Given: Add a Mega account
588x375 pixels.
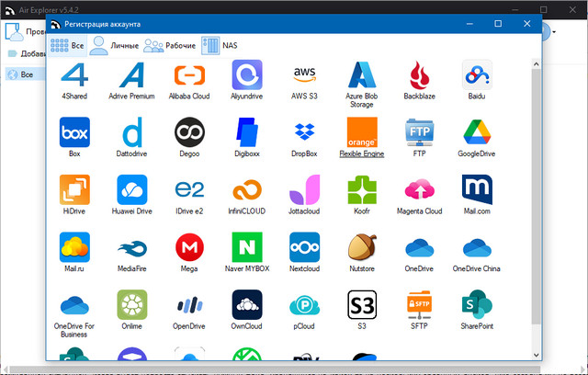Looking at the screenshot, I should [x=189, y=247].
